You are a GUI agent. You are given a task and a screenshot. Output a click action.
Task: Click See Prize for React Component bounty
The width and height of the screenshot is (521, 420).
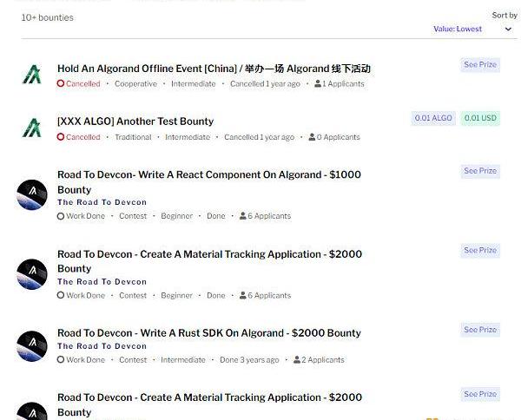[480, 171]
